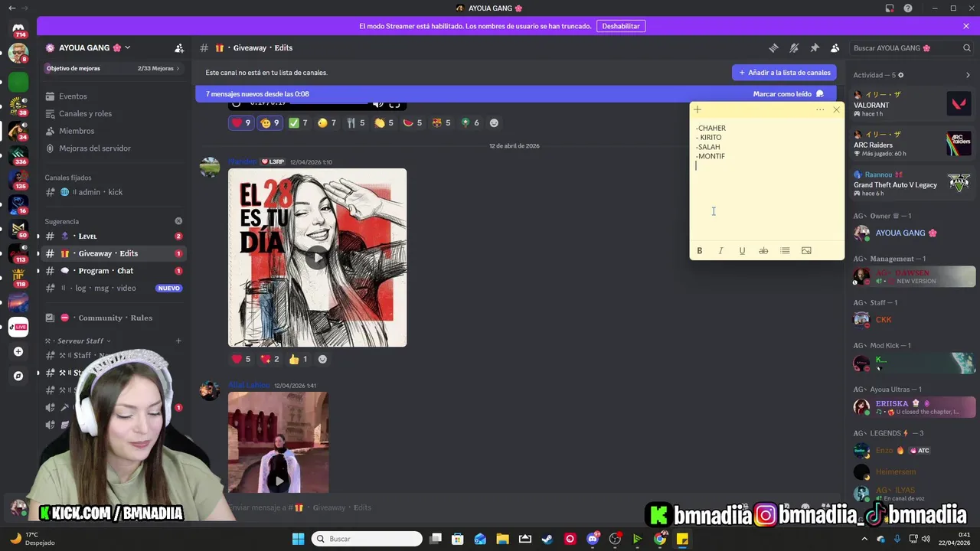The height and width of the screenshot is (551, 980).
Task: Toggle bullet list in the sticky note
Action: [x=785, y=250]
